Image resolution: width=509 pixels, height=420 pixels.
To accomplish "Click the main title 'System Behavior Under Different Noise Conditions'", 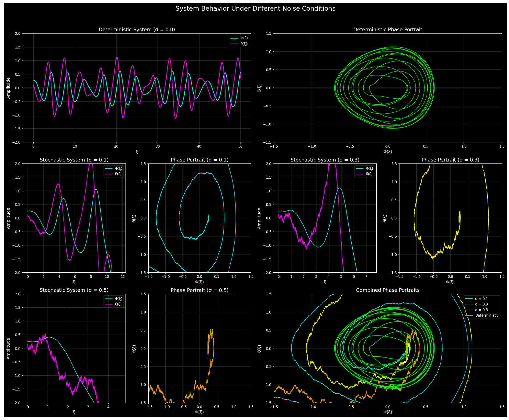I will (x=255, y=9).
